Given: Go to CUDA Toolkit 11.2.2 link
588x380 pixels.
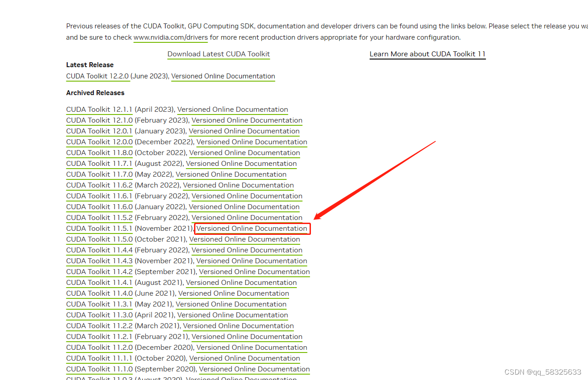Looking at the screenshot, I should (99, 326).
